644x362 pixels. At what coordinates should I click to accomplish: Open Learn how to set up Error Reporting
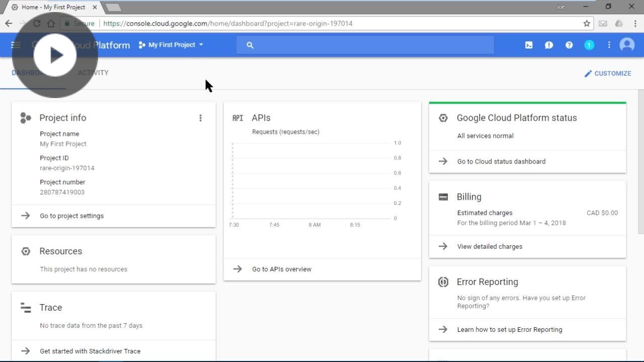tap(510, 329)
